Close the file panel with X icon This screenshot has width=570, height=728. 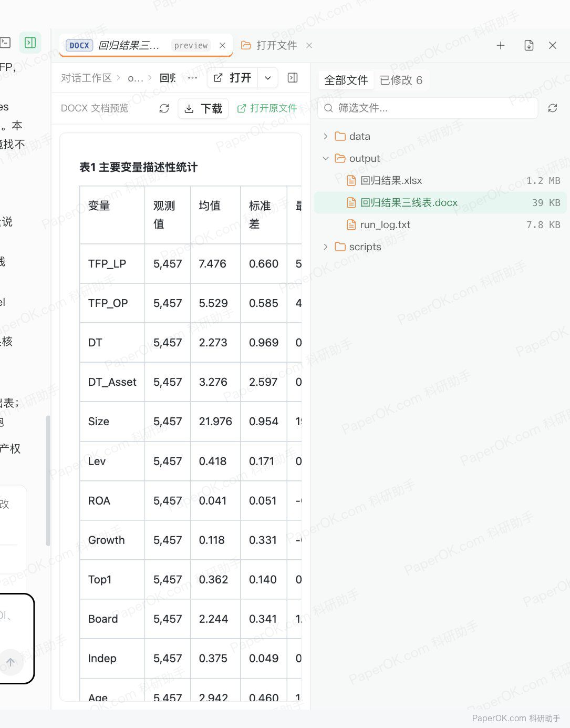(553, 45)
